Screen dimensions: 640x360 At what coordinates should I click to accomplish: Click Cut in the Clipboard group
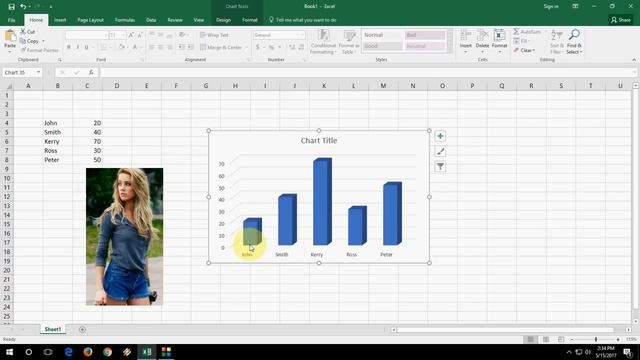[28, 32]
